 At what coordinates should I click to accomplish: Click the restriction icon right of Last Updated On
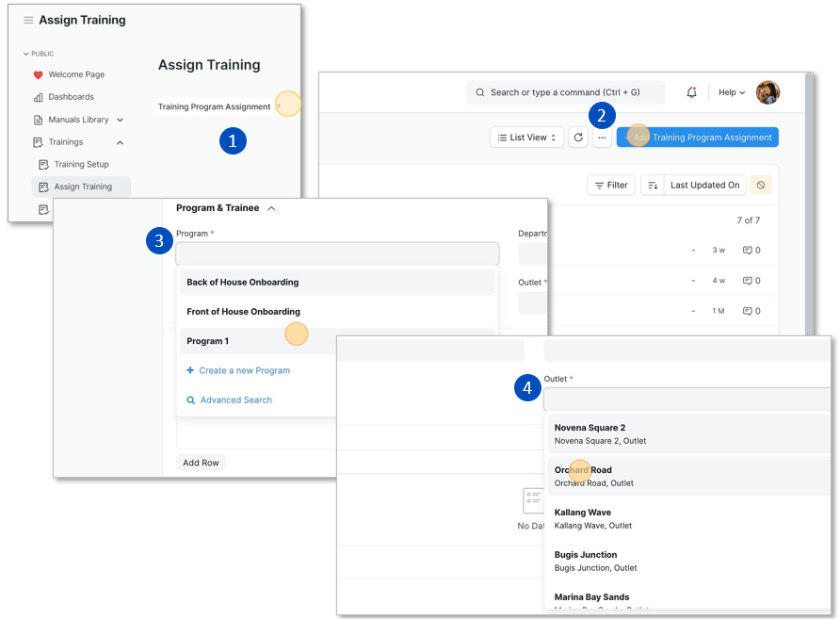point(759,185)
